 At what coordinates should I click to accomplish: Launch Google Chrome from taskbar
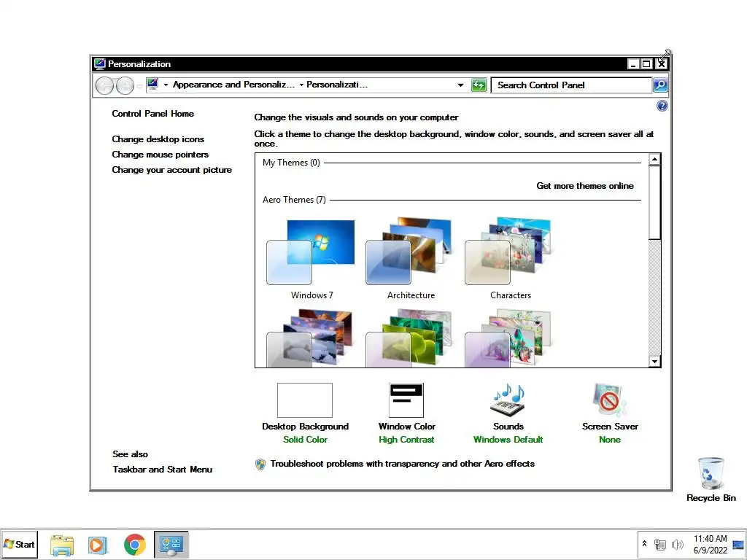tap(135, 545)
